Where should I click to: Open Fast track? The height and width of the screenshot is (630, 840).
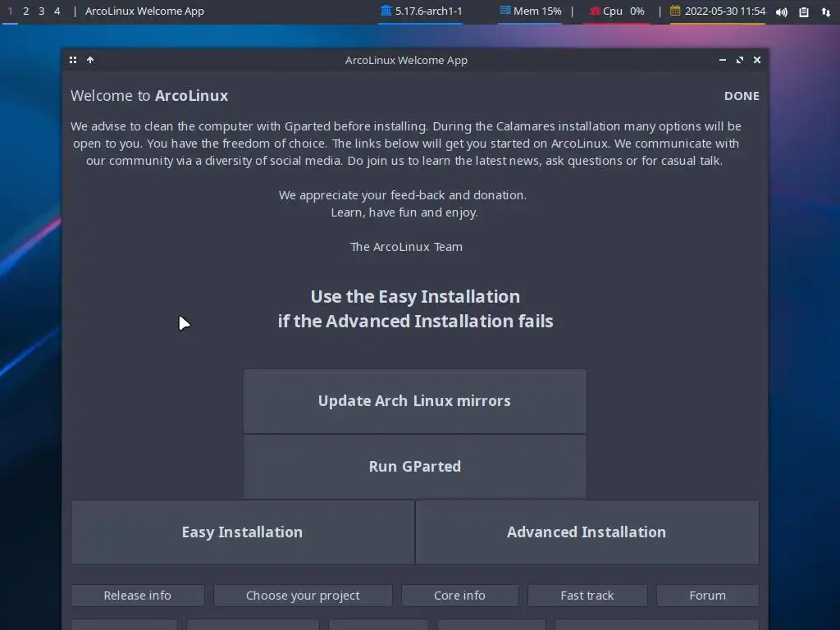587,596
